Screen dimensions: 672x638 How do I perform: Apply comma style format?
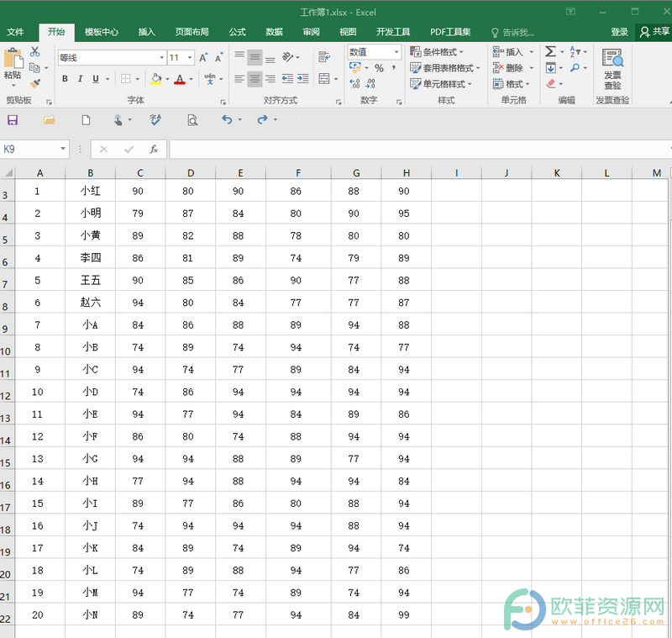393,68
